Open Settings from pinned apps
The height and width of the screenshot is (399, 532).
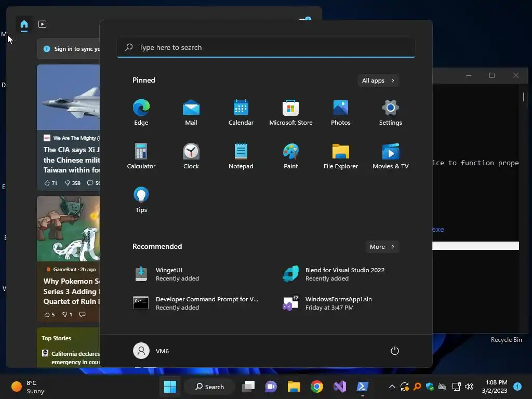[x=391, y=112]
